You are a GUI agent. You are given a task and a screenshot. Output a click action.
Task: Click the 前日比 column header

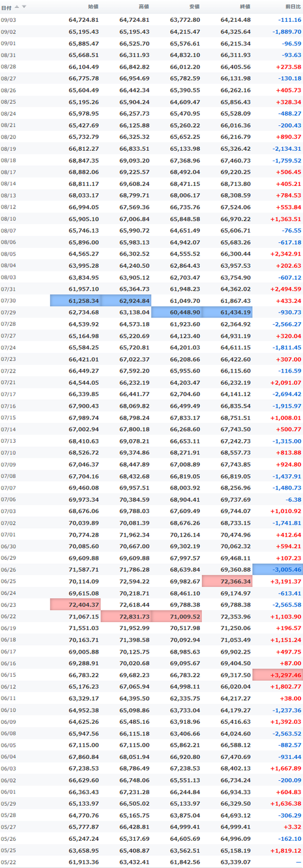(x=291, y=7)
